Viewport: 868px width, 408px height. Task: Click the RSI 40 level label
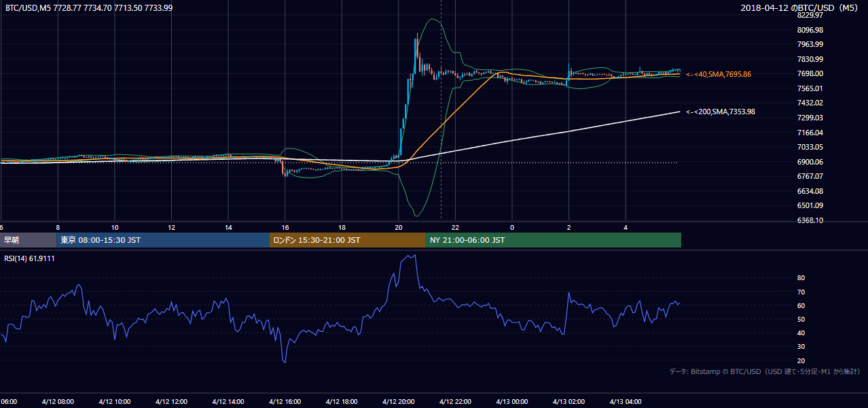(x=801, y=333)
